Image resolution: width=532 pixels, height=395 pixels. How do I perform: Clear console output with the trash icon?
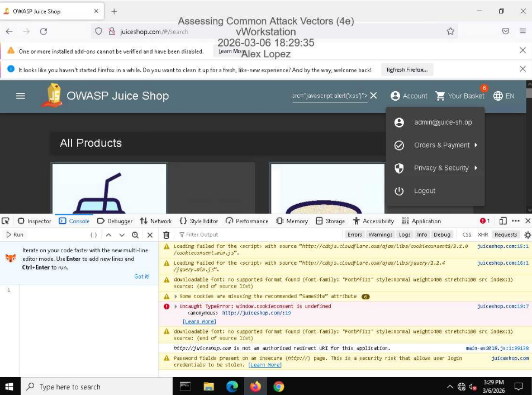[166, 235]
